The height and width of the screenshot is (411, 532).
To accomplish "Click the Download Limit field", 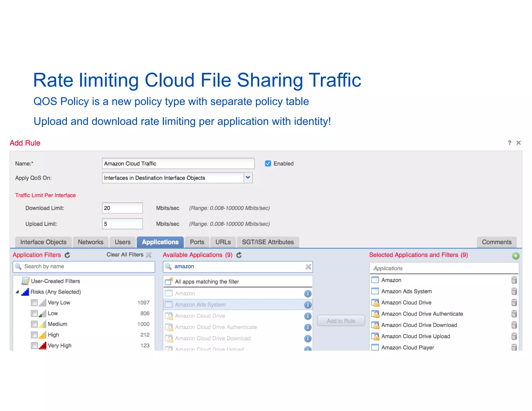I will coord(122,208).
